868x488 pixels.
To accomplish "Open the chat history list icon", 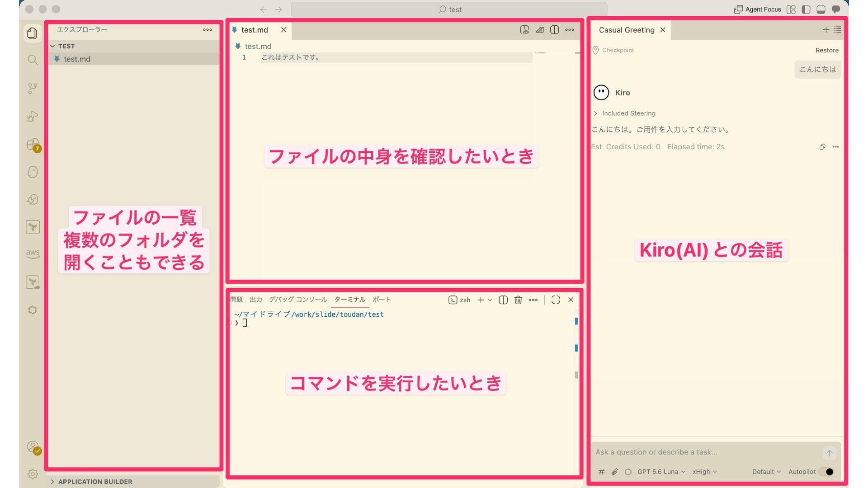I will (838, 30).
